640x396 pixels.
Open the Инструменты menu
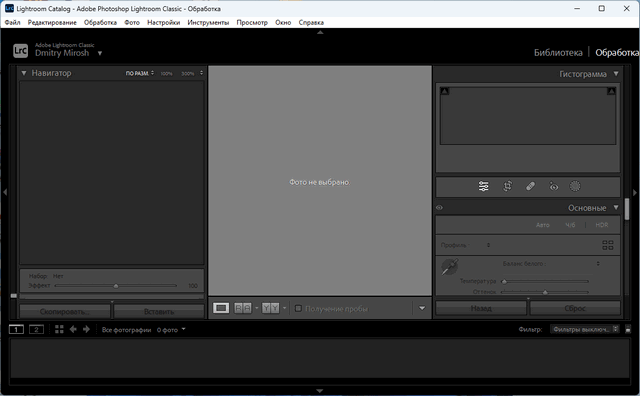208,22
